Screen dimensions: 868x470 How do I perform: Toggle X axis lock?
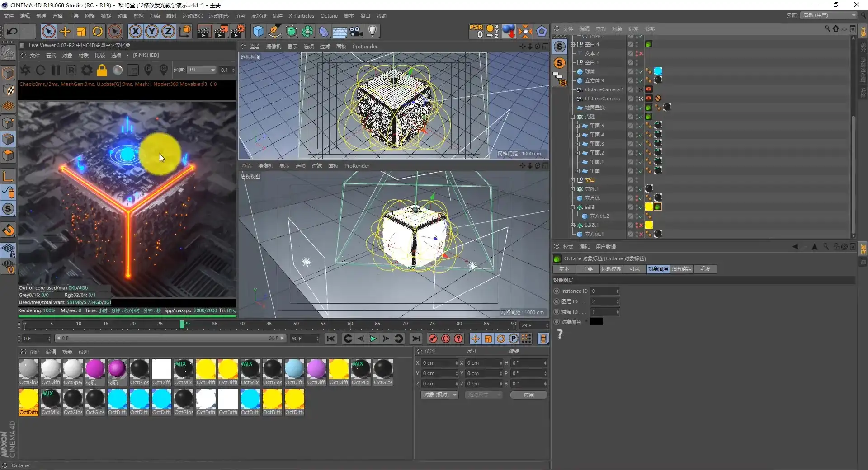click(135, 31)
